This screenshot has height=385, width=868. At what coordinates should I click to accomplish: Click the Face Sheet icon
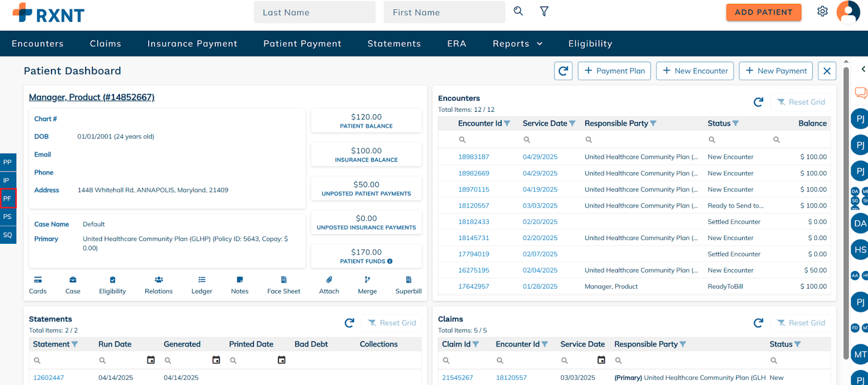coord(284,280)
